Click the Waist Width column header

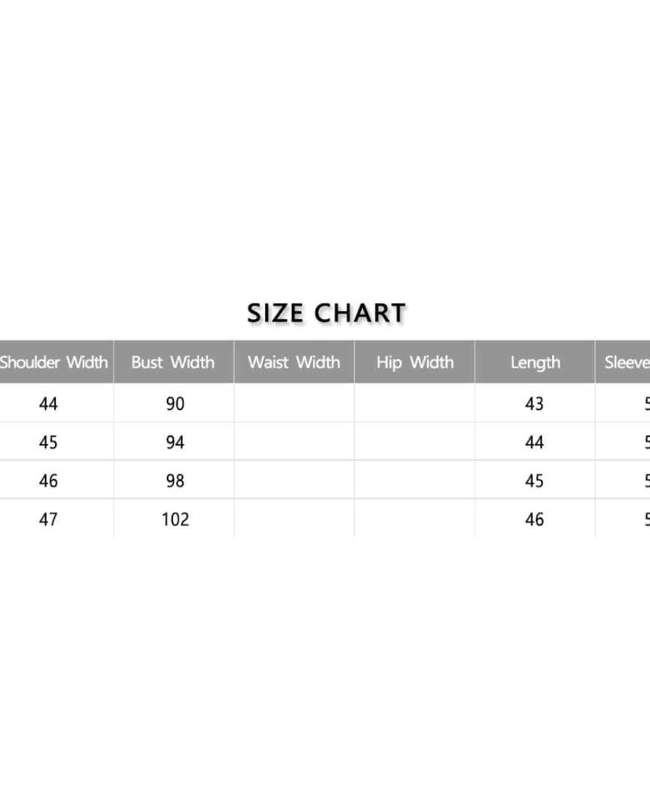click(294, 362)
